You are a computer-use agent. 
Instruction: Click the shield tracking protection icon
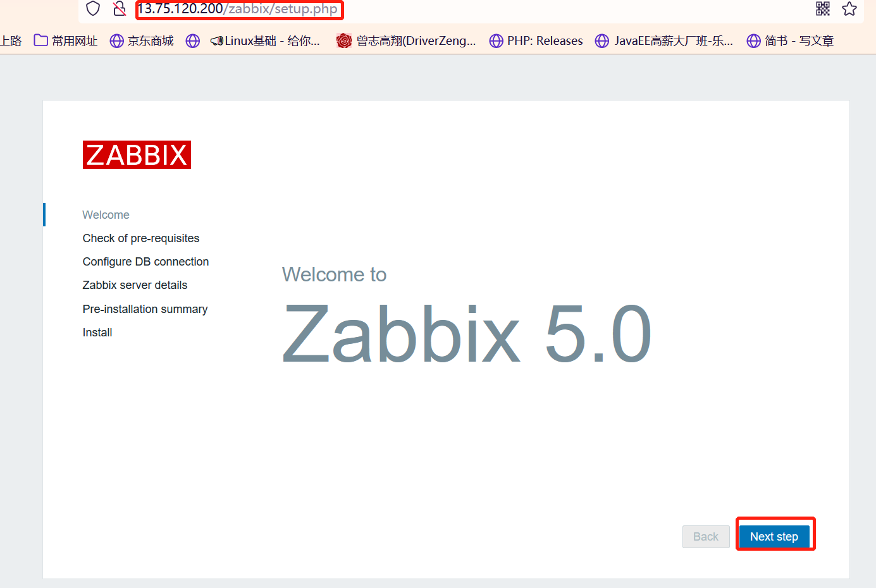pos(93,9)
